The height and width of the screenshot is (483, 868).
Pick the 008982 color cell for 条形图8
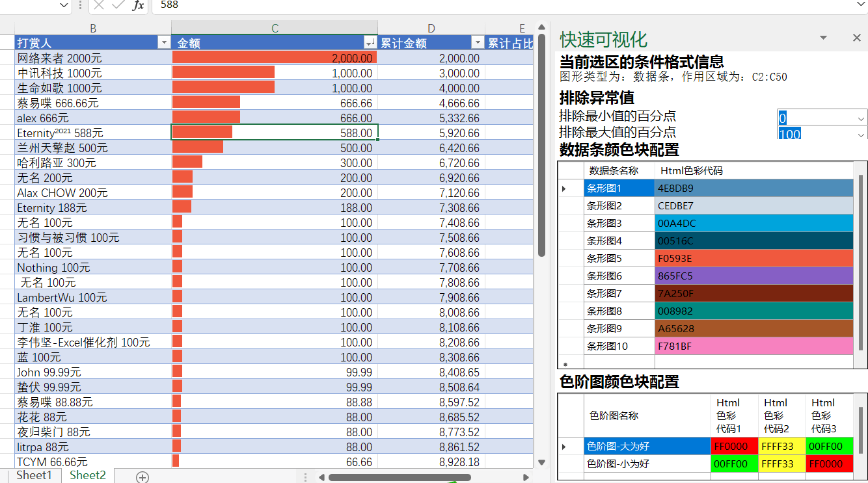(754, 311)
